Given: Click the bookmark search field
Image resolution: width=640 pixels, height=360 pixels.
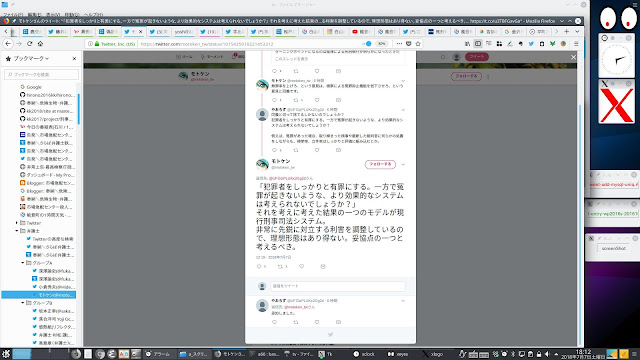Looking at the screenshot, I should pyautogui.click(x=42, y=74).
